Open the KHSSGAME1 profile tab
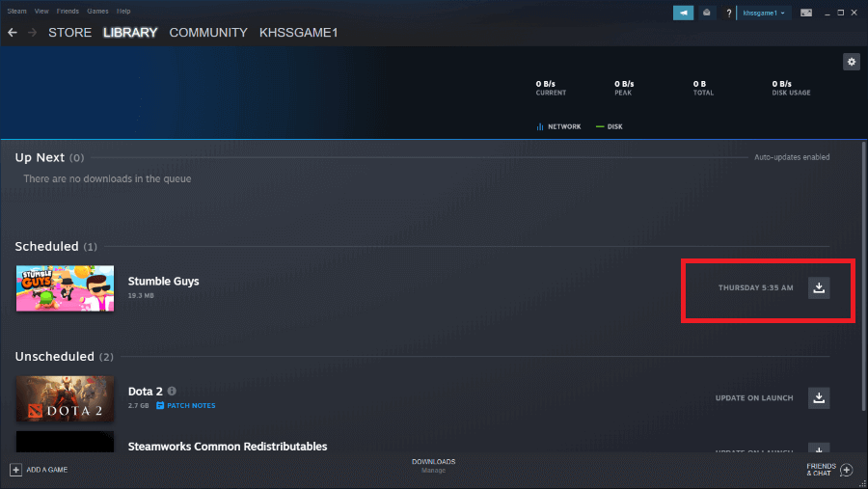Image resolution: width=868 pixels, height=489 pixels. click(298, 33)
